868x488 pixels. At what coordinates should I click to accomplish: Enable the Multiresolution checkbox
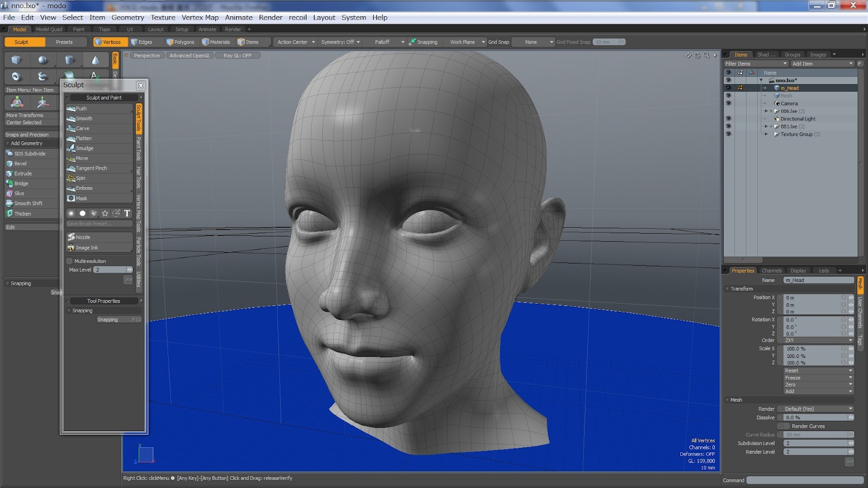coord(69,261)
